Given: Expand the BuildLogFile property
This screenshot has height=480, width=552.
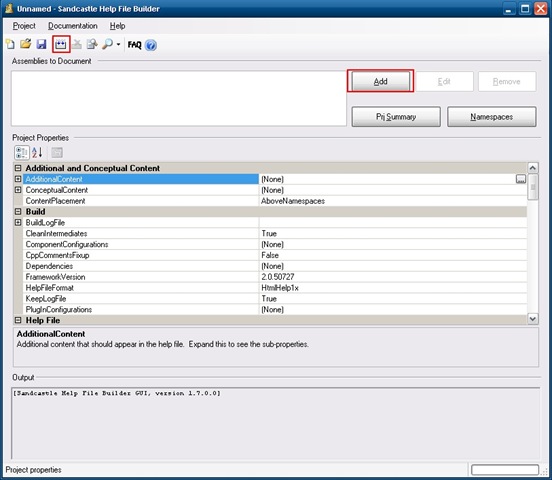Looking at the screenshot, I should coord(18,223).
